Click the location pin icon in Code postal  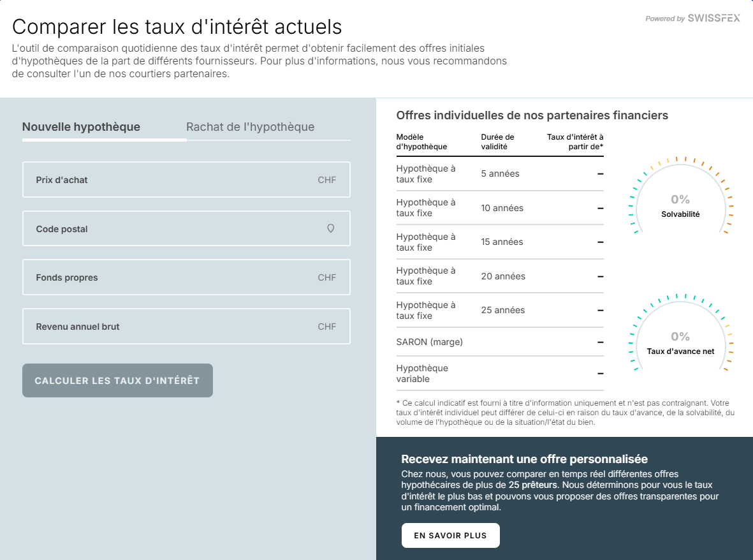point(330,228)
